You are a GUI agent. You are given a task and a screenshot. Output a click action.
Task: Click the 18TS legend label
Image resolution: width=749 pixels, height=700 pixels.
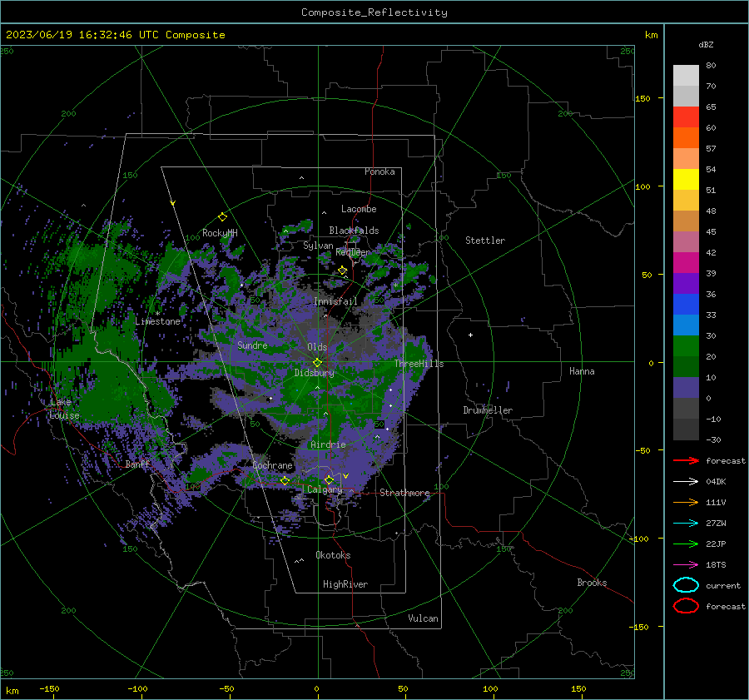coord(716,565)
